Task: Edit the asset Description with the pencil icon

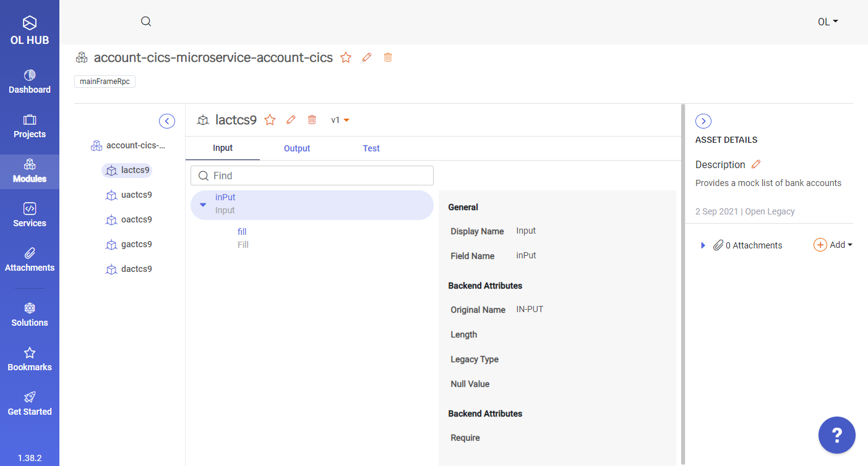Action: [x=755, y=164]
